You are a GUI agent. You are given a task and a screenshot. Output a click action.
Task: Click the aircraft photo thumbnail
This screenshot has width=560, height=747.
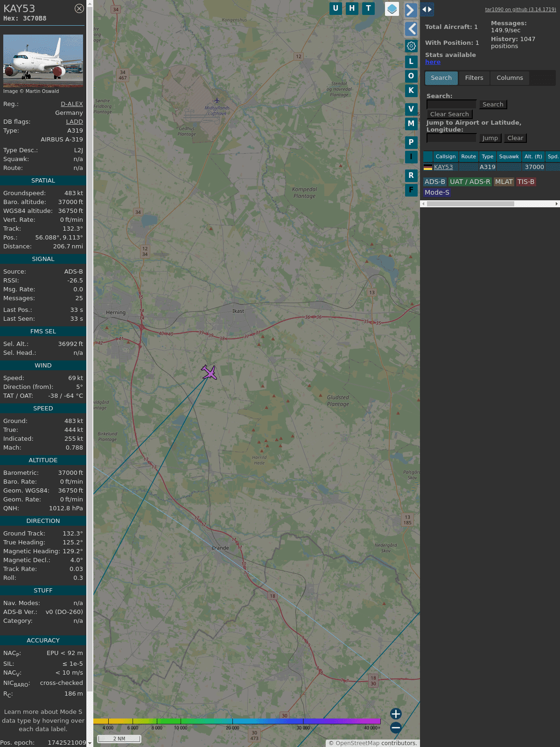tap(43, 61)
